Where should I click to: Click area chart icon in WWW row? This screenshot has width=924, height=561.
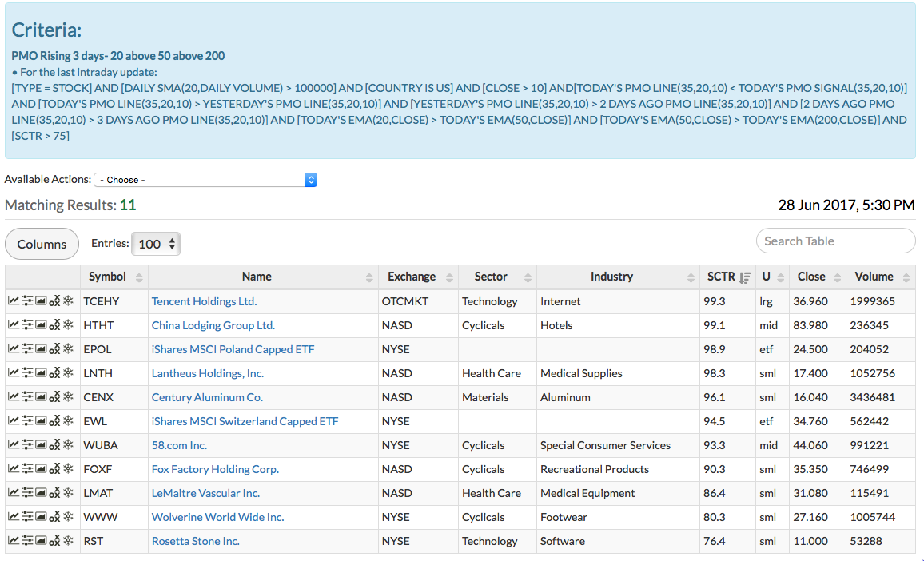coord(41,517)
